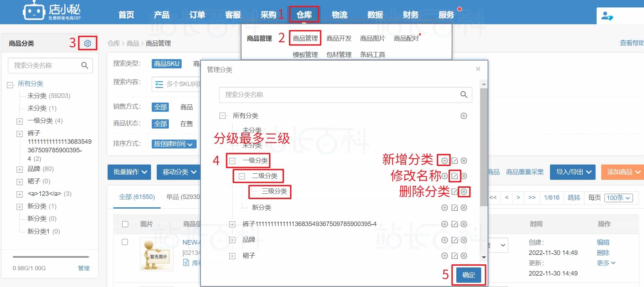Open the 100条 page size selector
This screenshot has width=644, height=287.
coord(618,198)
